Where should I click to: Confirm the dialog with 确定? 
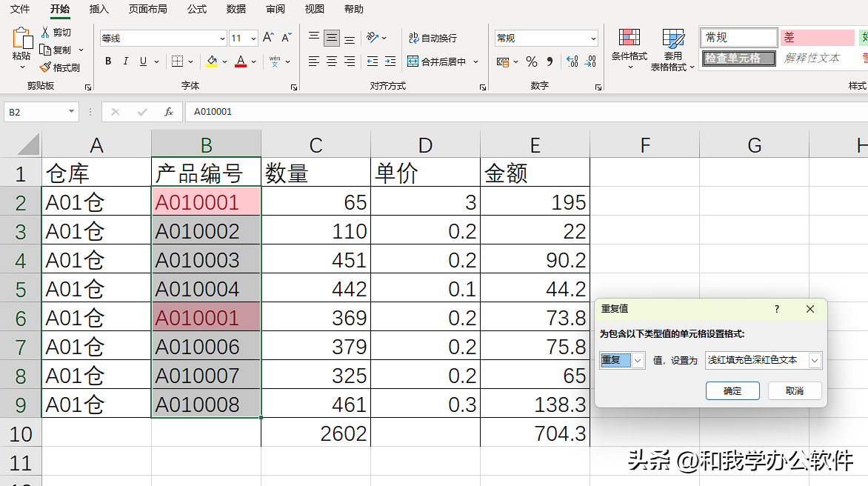pyautogui.click(x=732, y=390)
